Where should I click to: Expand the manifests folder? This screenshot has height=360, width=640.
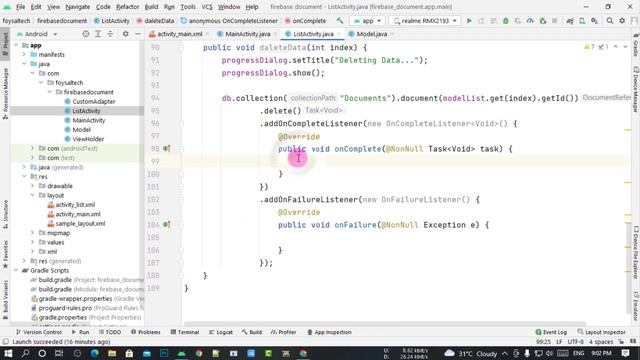coord(24,55)
